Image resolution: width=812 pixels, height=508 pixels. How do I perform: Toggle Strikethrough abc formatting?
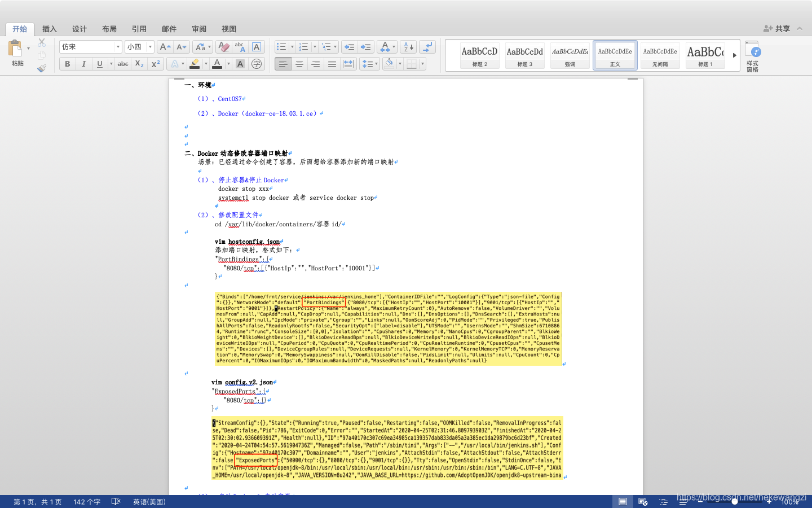(x=123, y=64)
